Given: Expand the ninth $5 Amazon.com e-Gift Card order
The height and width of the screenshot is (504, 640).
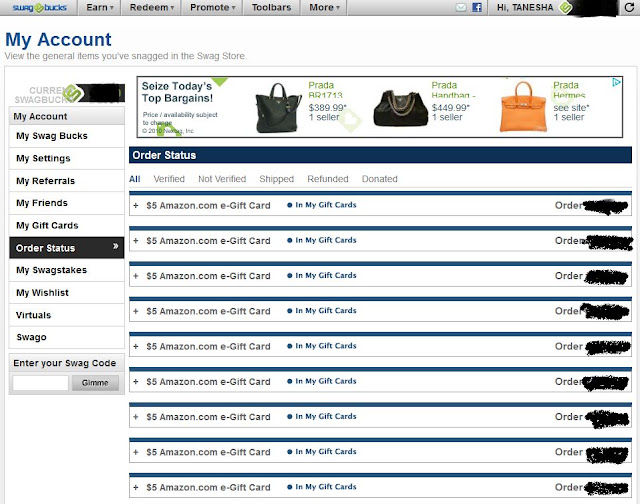Looking at the screenshot, I should 136,487.
